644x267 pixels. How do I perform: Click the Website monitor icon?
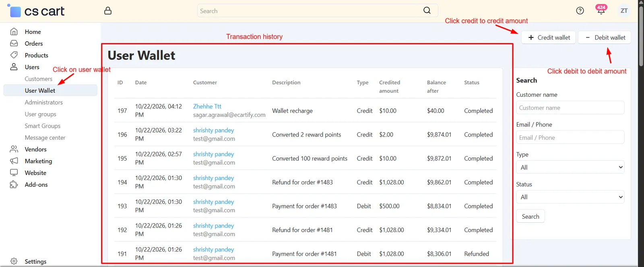pyautogui.click(x=14, y=173)
